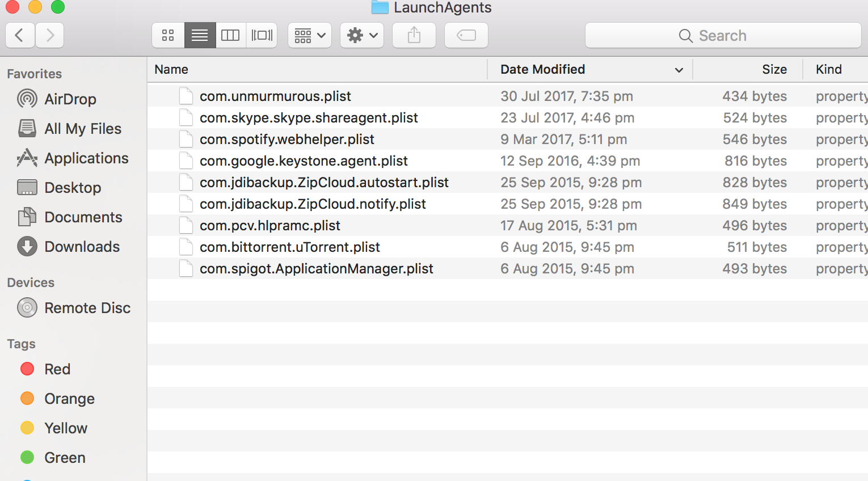Click the file name com.jdibackup.ZipCloud.autostart.plist
This screenshot has width=868, height=481.
click(x=324, y=183)
